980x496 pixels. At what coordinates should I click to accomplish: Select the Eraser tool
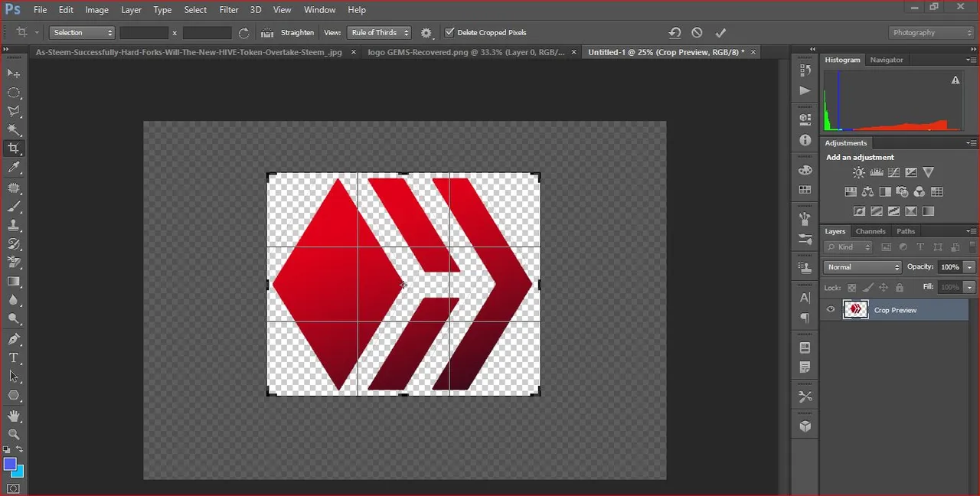pos(14,263)
